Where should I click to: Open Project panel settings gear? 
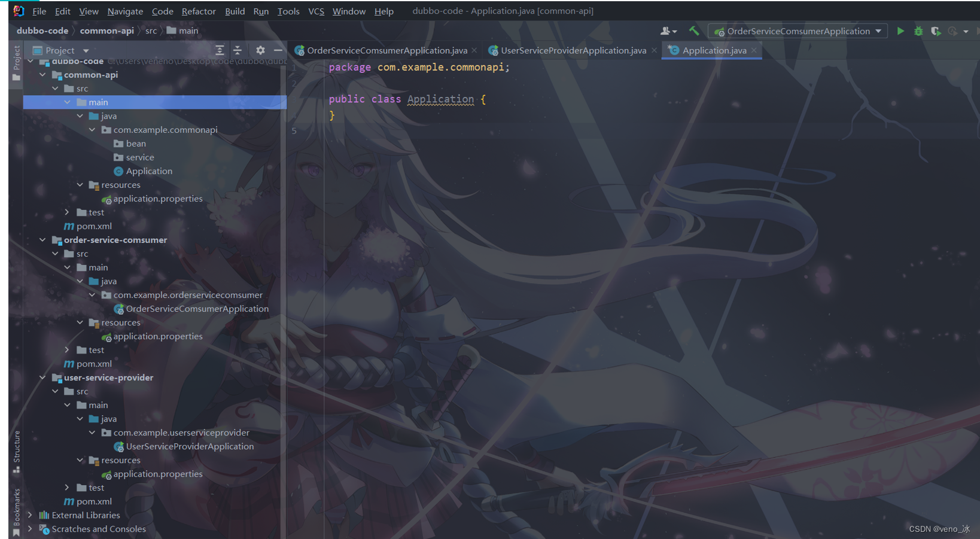(260, 50)
